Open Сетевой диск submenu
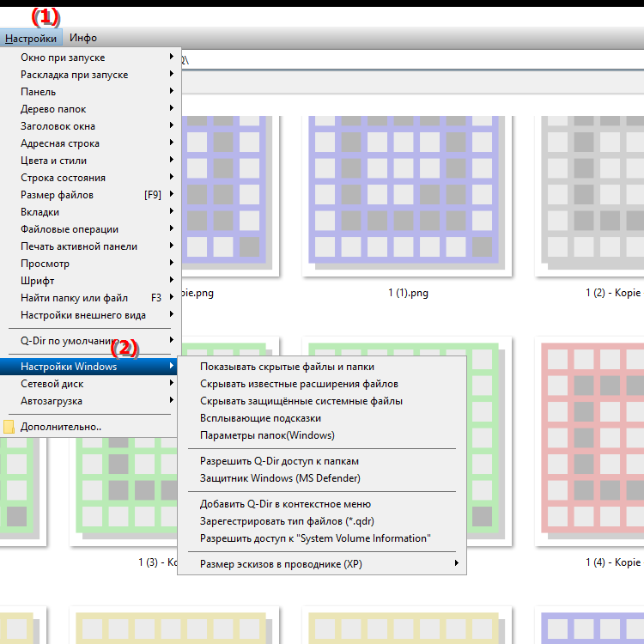Screen dimensions: 644x644 [88, 384]
